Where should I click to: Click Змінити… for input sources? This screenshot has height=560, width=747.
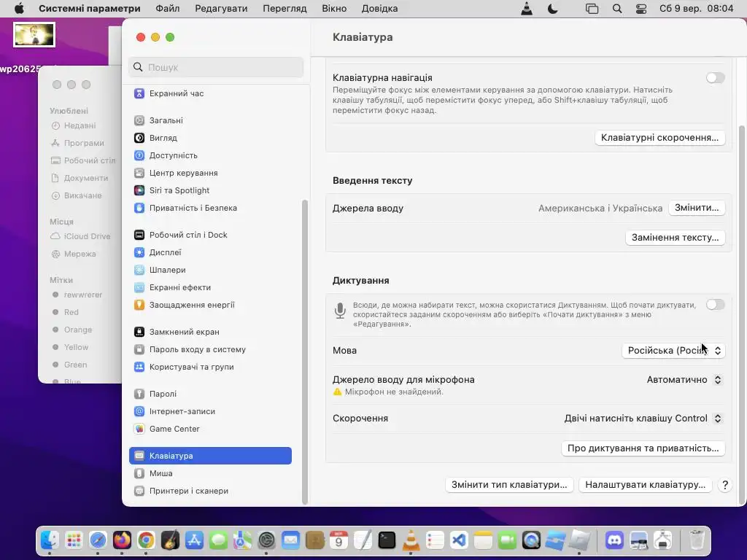click(x=697, y=208)
